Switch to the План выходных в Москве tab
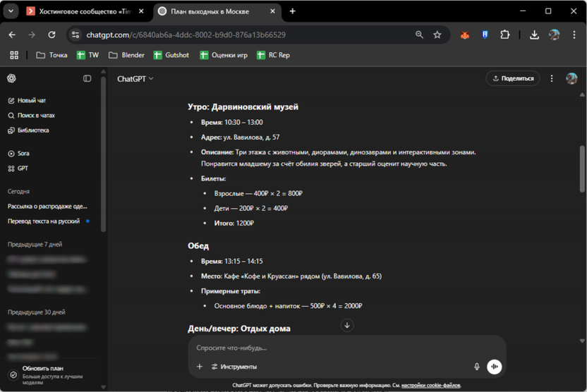Viewport: 587px width, 392px height. [x=217, y=11]
